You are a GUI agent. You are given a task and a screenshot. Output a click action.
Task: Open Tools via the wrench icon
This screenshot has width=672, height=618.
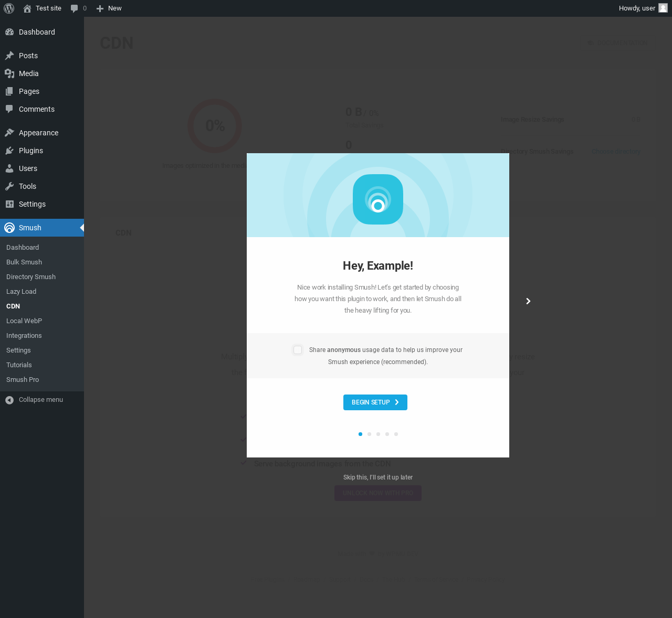[x=9, y=186]
